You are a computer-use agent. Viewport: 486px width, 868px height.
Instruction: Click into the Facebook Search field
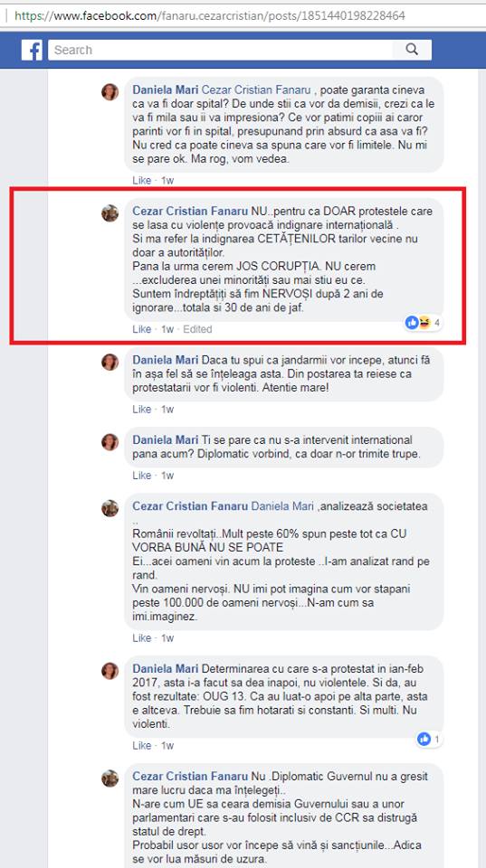pyautogui.click(x=221, y=50)
